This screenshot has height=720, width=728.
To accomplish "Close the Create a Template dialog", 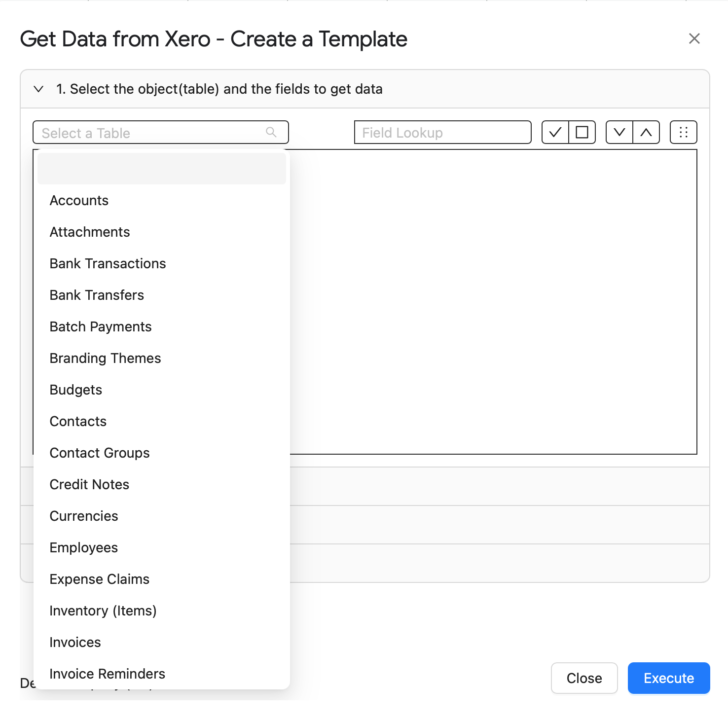I will pyautogui.click(x=694, y=38).
